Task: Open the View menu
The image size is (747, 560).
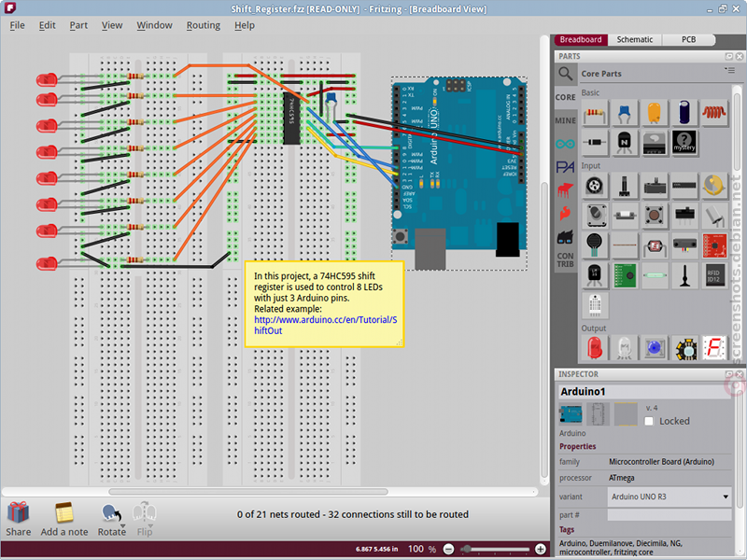Action: [112, 25]
